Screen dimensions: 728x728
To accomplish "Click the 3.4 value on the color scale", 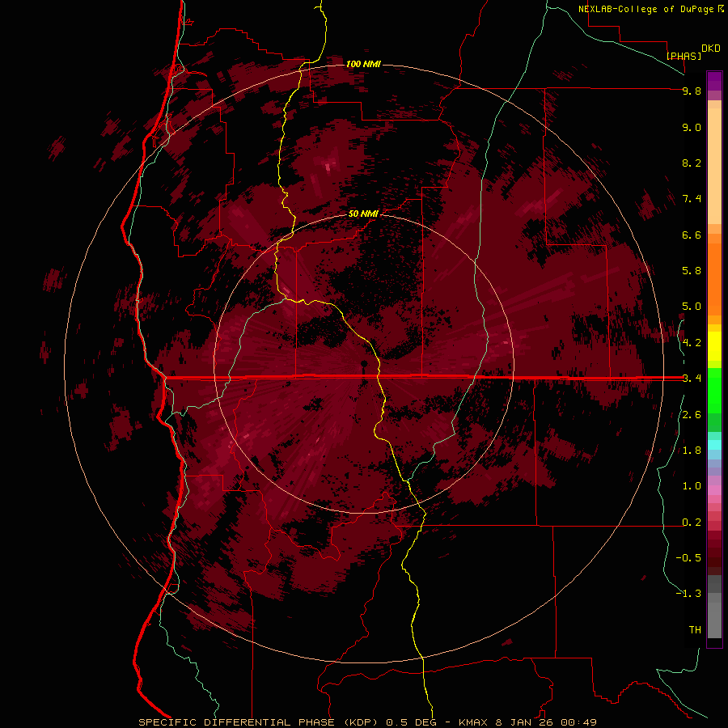I will (692, 379).
